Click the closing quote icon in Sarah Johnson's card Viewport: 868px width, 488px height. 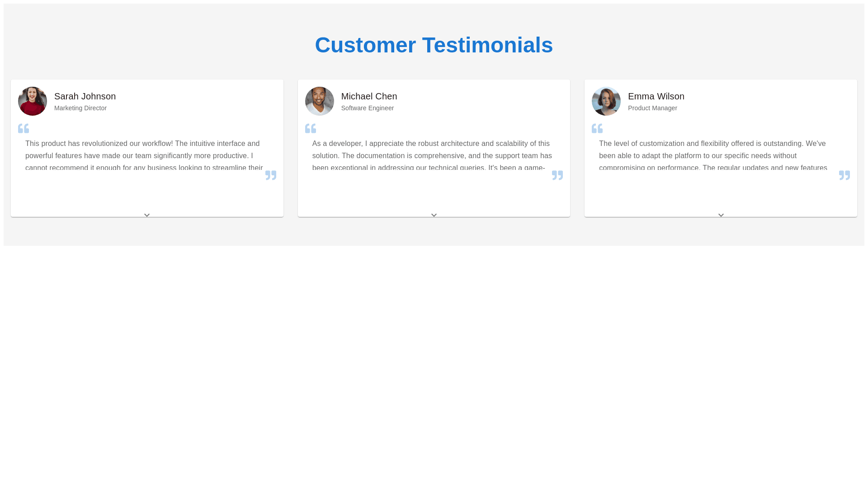coord(271,175)
